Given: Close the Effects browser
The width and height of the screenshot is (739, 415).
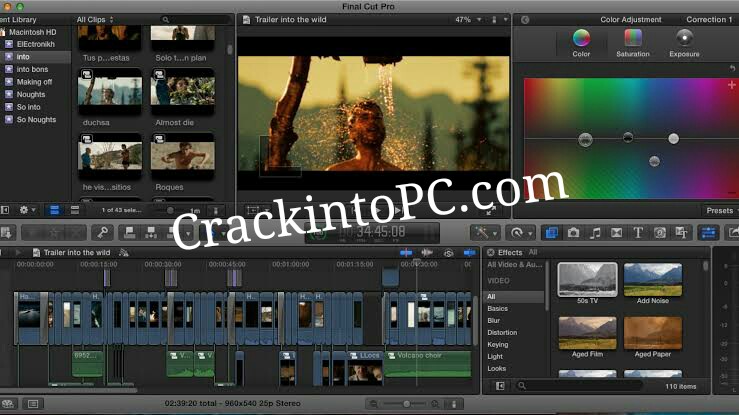Looking at the screenshot, I should pyautogui.click(x=491, y=252).
